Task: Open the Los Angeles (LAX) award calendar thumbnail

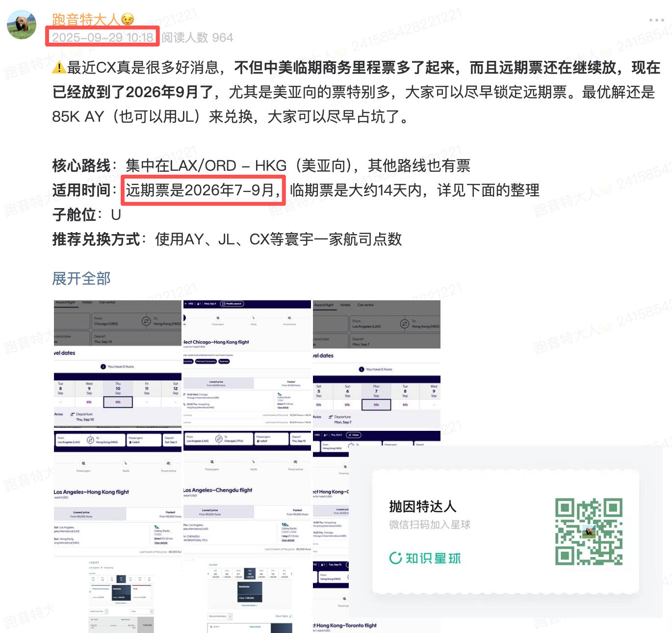Action: 376,364
